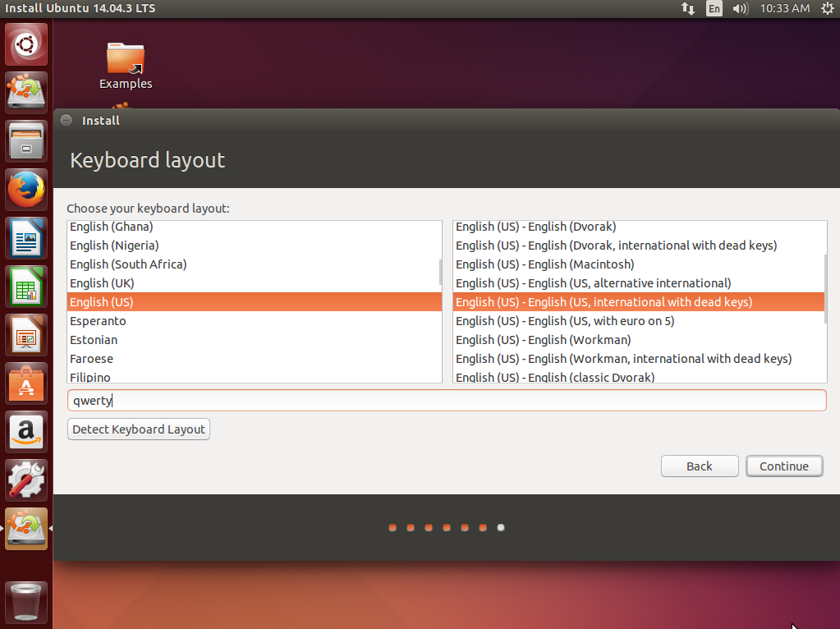Select the highlighted English (US) layout
The image size is (840, 629).
(x=255, y=301)
